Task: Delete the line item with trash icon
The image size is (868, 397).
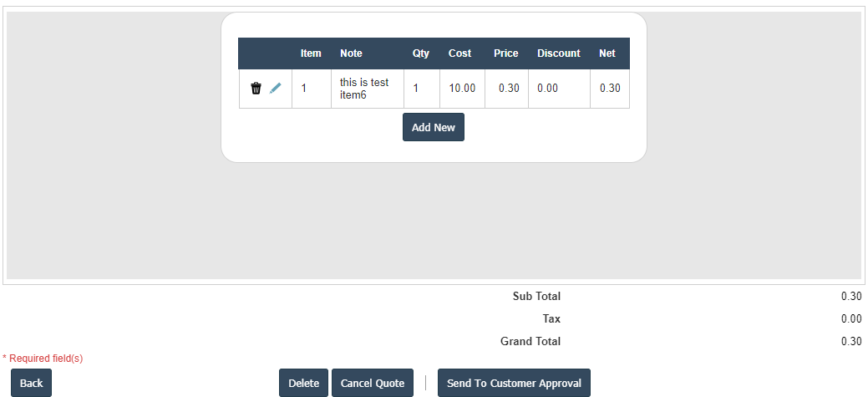Action: pyautogui.click(x=256, y=88)
